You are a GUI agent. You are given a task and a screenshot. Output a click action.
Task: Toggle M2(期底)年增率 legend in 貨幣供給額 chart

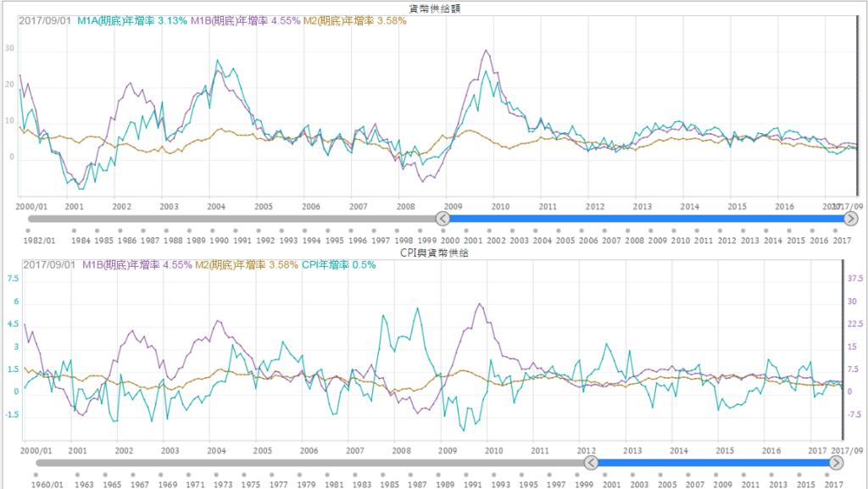pos(355,21)
